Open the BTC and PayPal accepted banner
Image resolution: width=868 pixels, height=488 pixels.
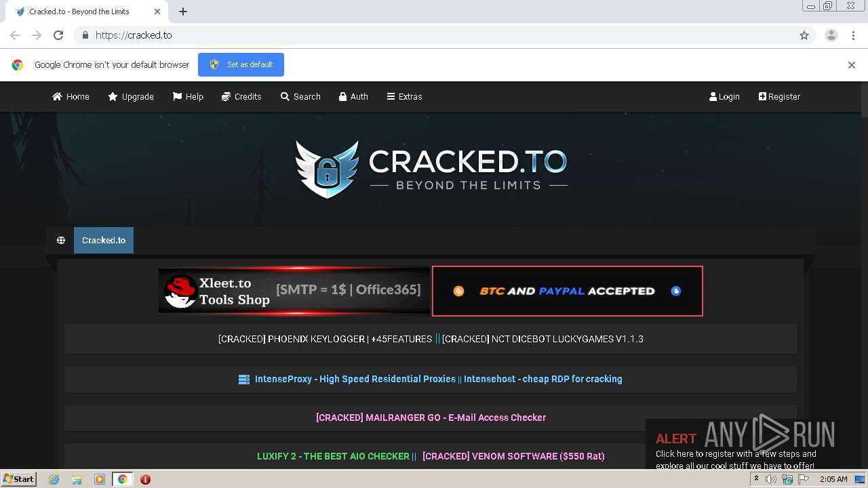coord(568,291)
